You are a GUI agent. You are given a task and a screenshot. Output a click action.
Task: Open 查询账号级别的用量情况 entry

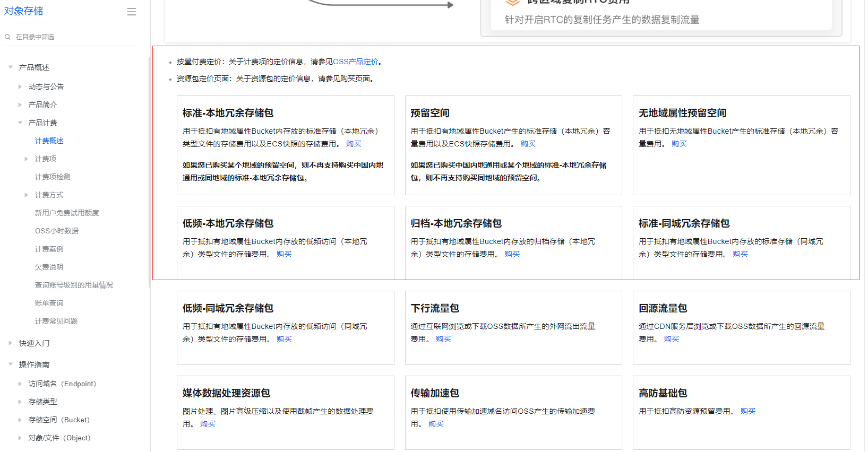pyautogui.click(x=74, y=285)
